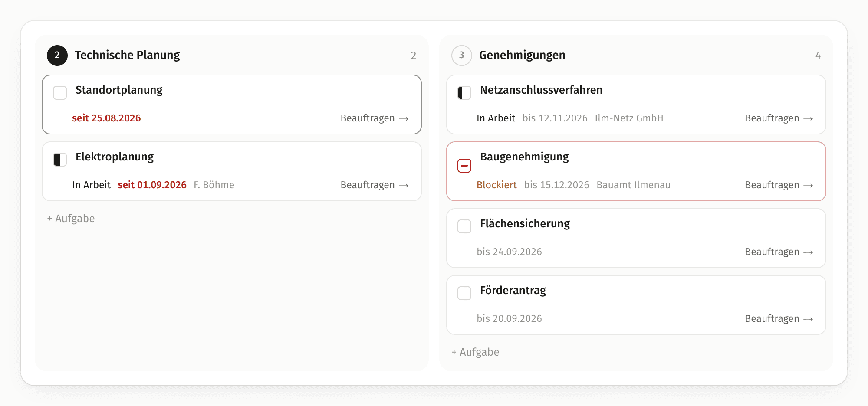Click Beauftragen on the Flächensicherung card

click(779, 252)
